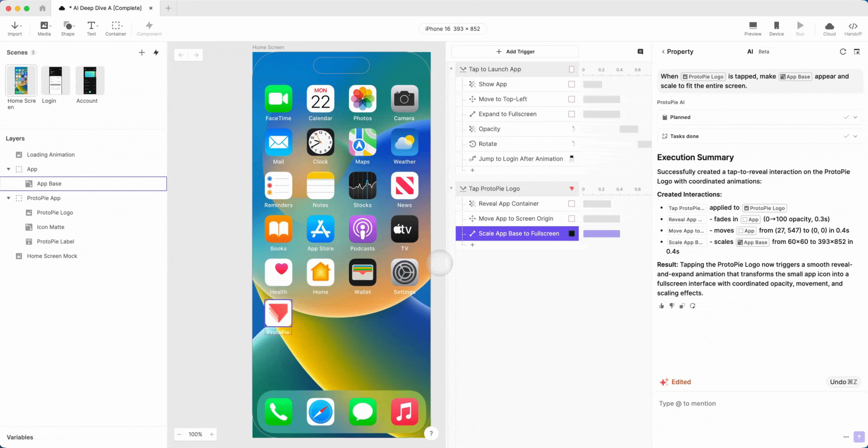Open Preview mode

click(x=752, y=28)
